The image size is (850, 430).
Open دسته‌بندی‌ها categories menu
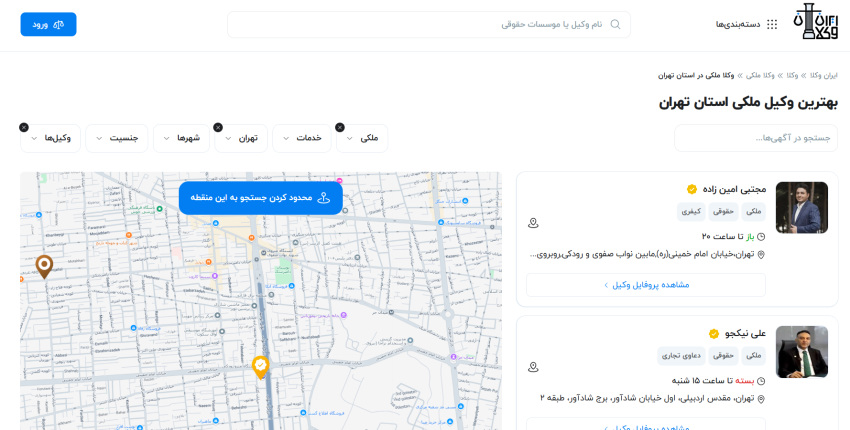738,24
